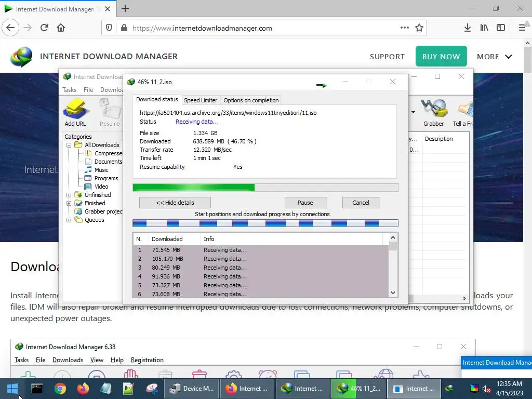Open Firefox hamburger menu

pyautogui.click(x=522, y=28)
